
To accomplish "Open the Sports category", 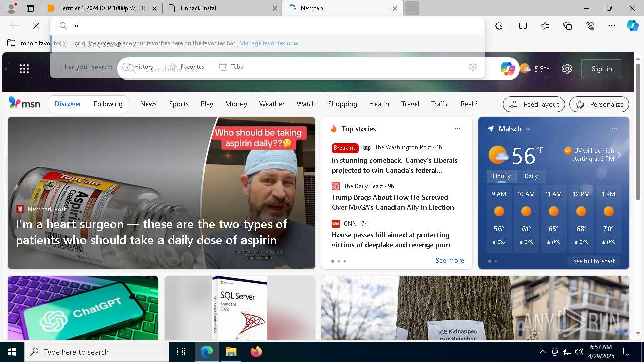I will pyautogui.click(x=179, y=104).
